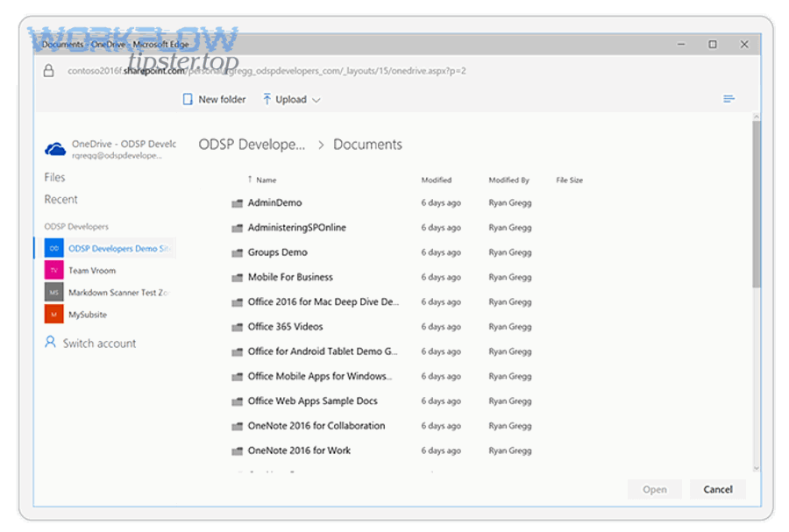The height and width of the screenshot is (532, 789).
Task: Open Office for Android Tablet Demo folder name
Action: 323,351
